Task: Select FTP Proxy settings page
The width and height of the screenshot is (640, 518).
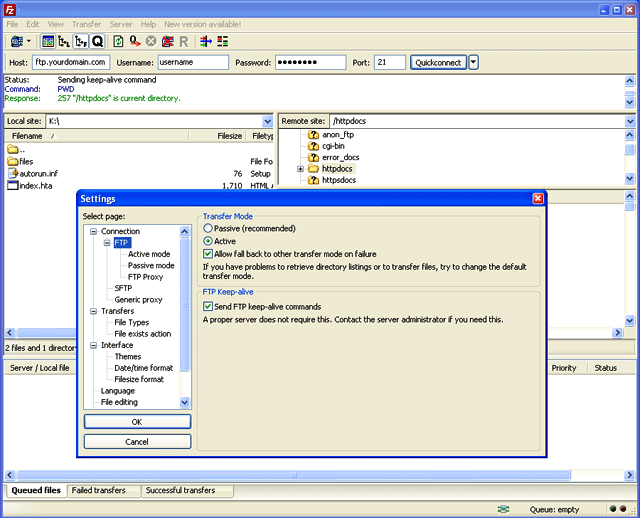Action: (x=145, y=277)
